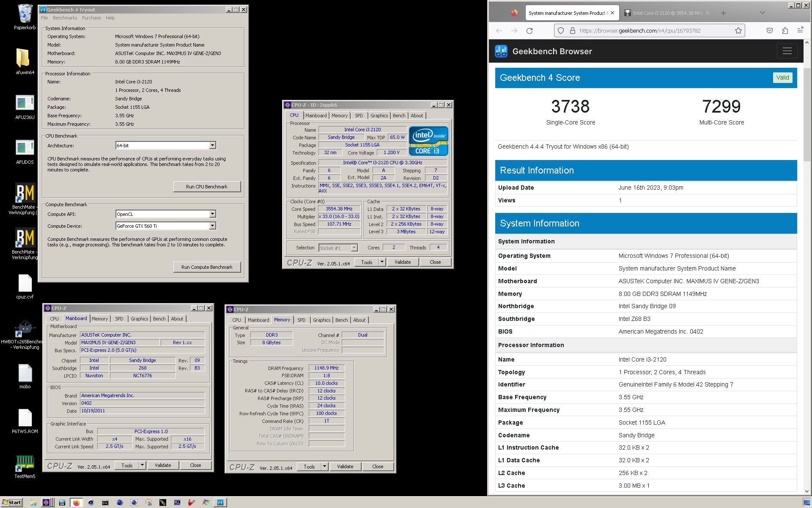Click Validate in the CPU-Z Memory window
812x508 pixels.
click(345, 467)
